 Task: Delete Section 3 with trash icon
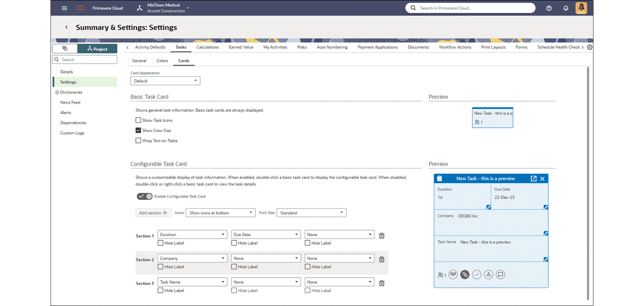click(x=381, y=283)
